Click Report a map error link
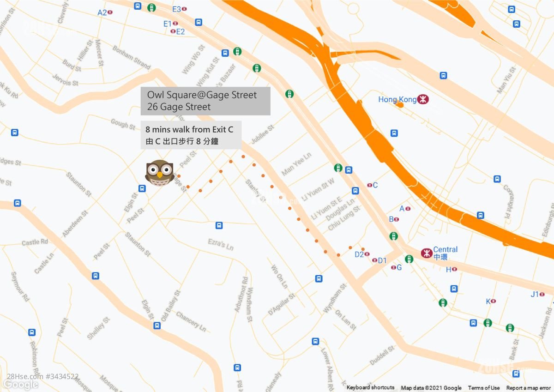The image size is (554, 392). [x=528, y=388]
